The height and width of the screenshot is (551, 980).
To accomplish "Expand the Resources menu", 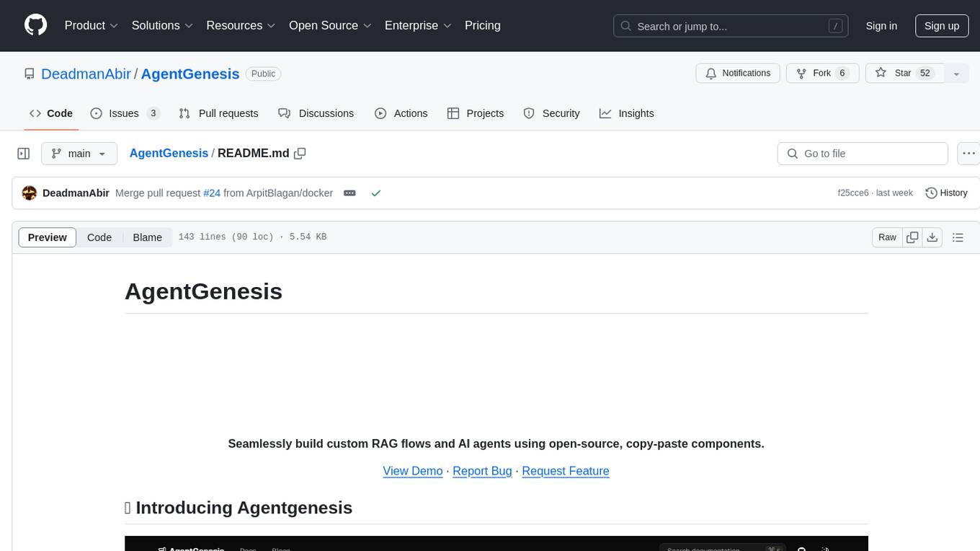I will [x=241, y=25].
